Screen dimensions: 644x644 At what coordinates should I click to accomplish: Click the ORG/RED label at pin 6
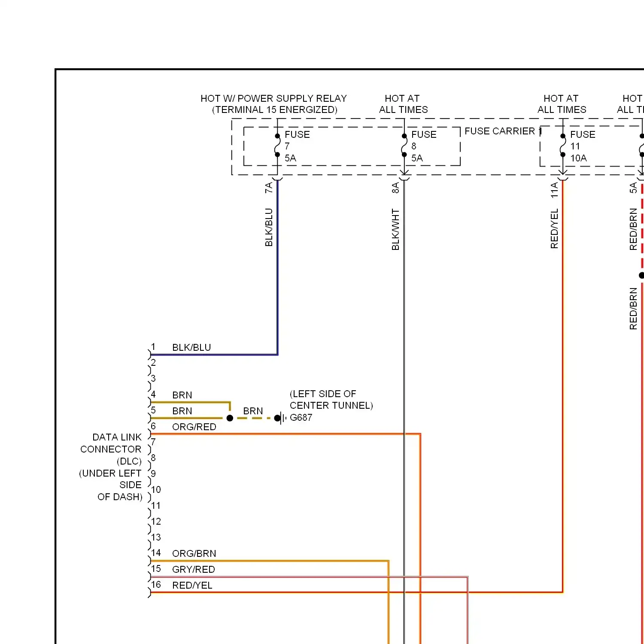coord(194,427)
